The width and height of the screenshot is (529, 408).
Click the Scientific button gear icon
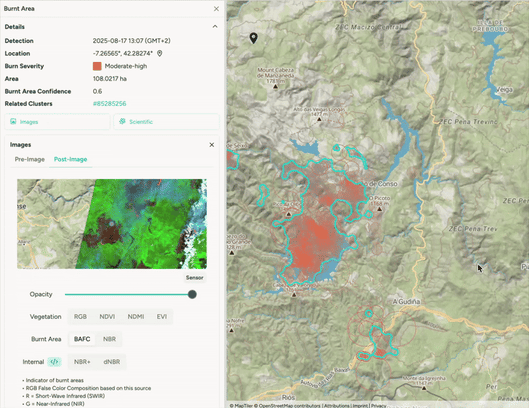[x=122, y=121]
